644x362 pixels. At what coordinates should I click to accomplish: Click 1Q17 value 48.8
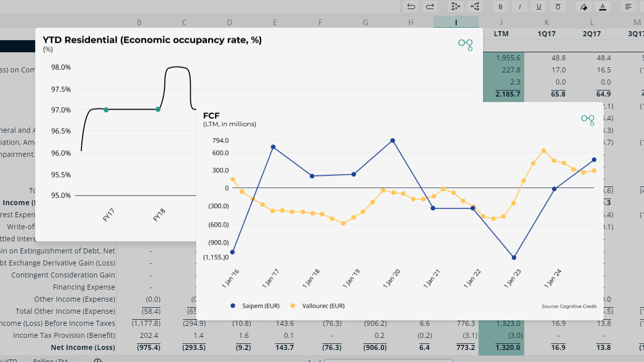[x=558, y=58]
